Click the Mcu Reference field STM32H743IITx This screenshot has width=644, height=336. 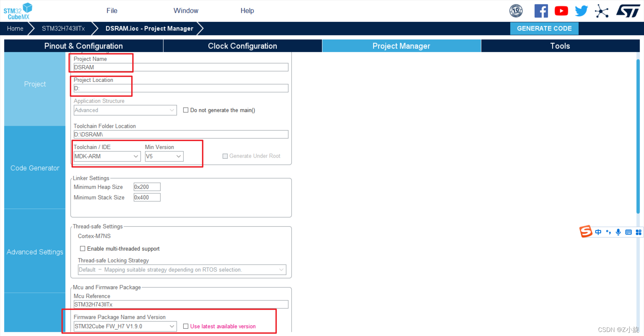(181, 304)
